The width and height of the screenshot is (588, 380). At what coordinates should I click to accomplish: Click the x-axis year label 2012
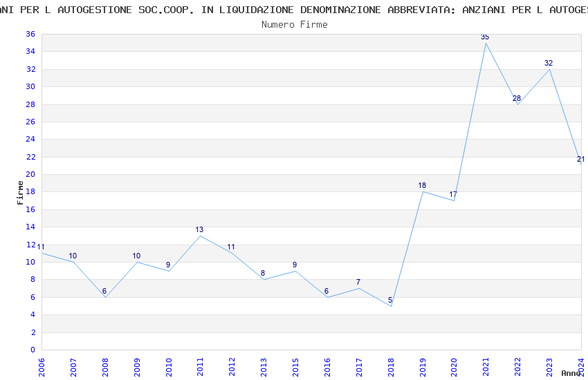(232, 368)
